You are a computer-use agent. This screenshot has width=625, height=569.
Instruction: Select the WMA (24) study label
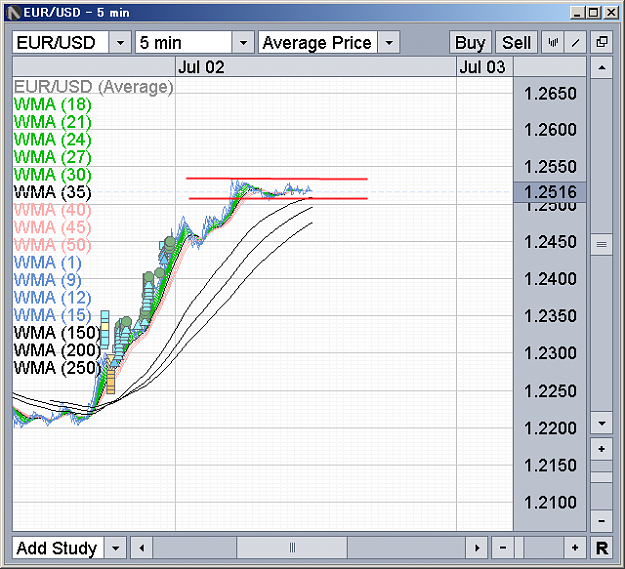(x=53, y=139)
